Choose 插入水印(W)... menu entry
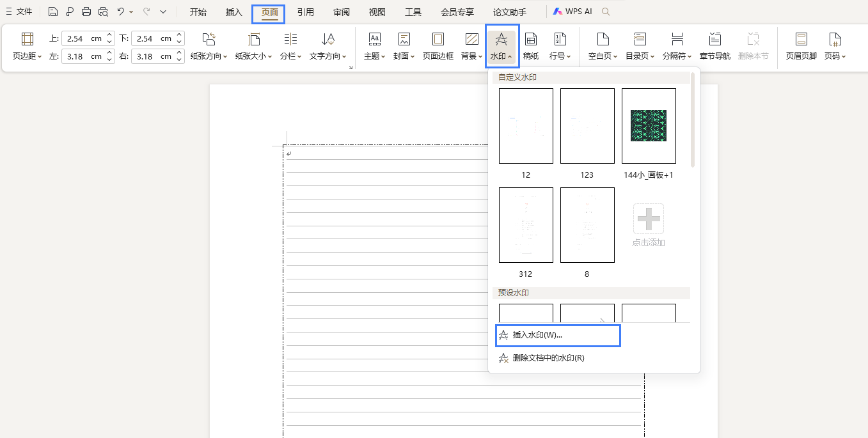868x438 pixels. tap(558, 335)
